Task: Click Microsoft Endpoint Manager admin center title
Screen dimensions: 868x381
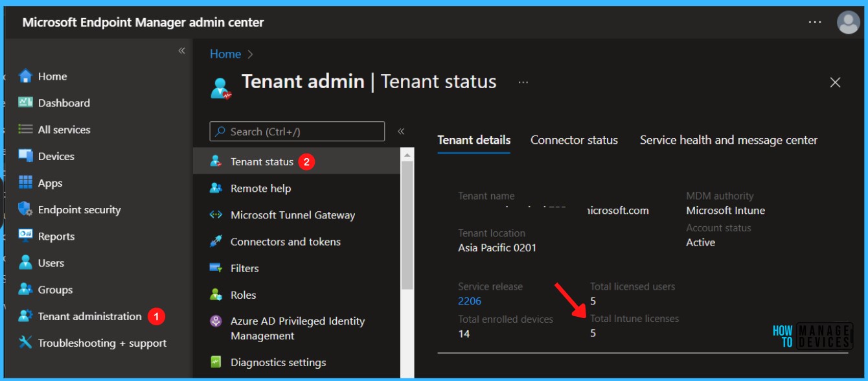Action: (143, 23)
